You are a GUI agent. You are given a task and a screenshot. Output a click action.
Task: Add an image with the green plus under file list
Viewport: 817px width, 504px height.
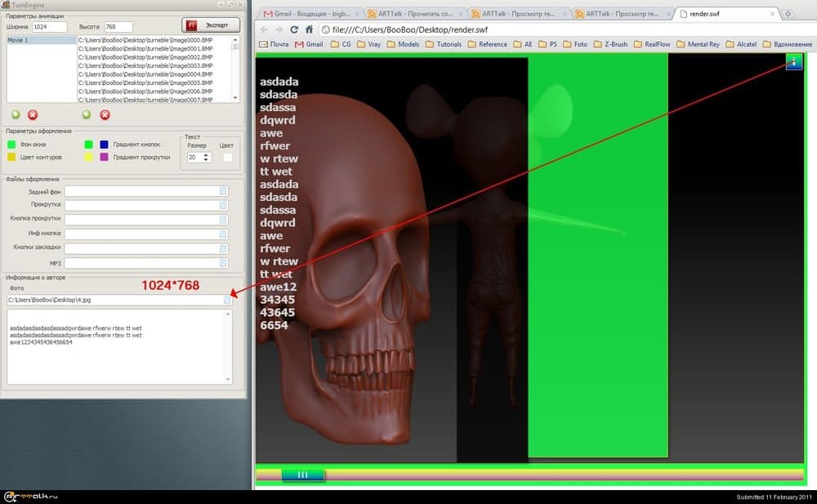pos(87,115)
